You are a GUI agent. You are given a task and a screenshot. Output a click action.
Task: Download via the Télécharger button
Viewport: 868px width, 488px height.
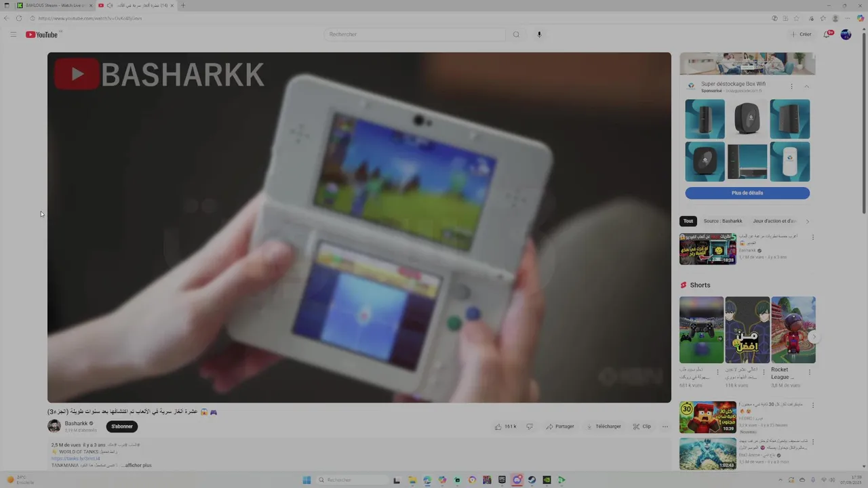pyautogui.click(x=603, y=426)
